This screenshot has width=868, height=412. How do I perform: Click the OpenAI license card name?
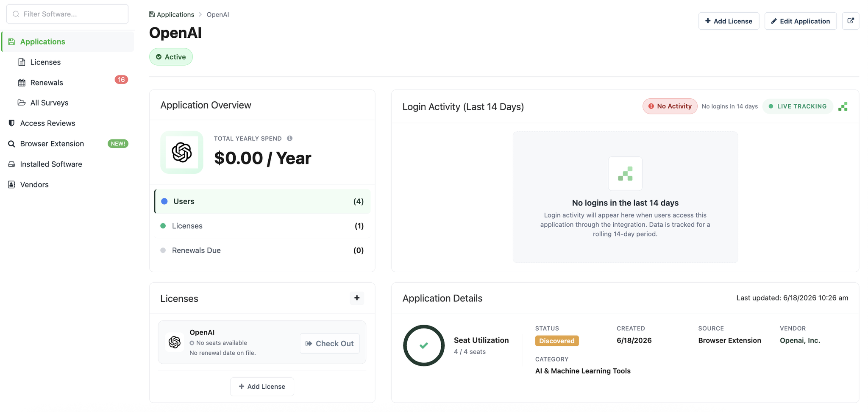point(202,332)
